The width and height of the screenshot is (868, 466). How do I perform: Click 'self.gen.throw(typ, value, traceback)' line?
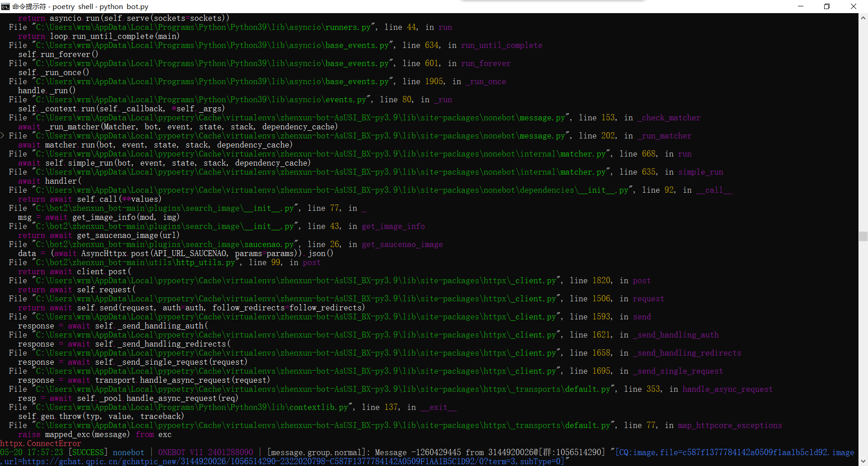click(101, 416)
